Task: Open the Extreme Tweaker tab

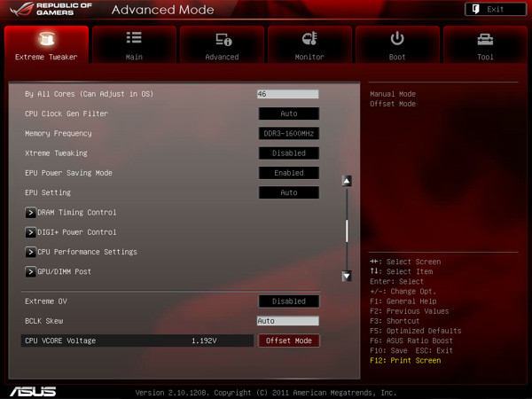Action: [x=46, y=44]
